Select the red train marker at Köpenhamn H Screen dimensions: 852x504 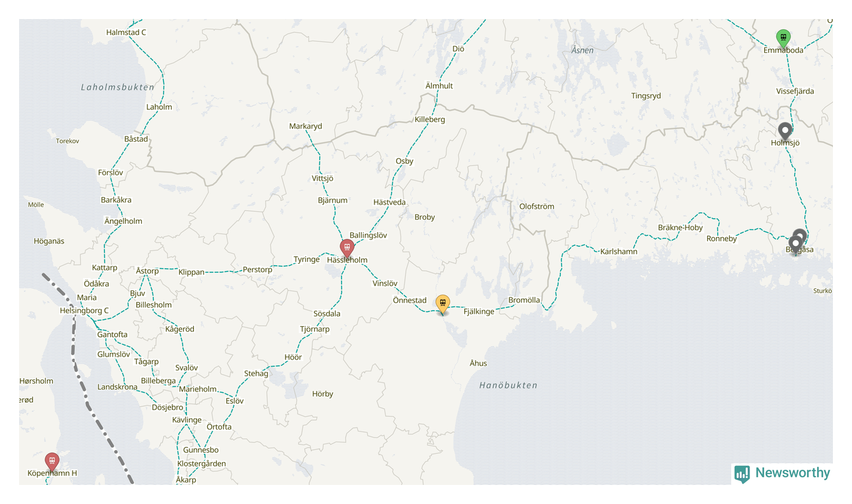52,461
